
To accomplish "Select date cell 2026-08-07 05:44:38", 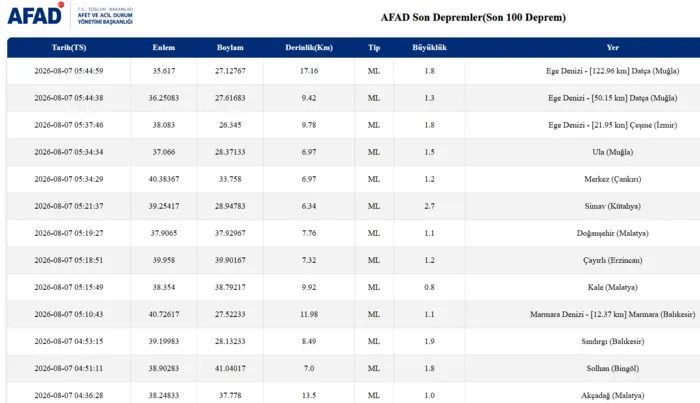I will pos(69,98).
